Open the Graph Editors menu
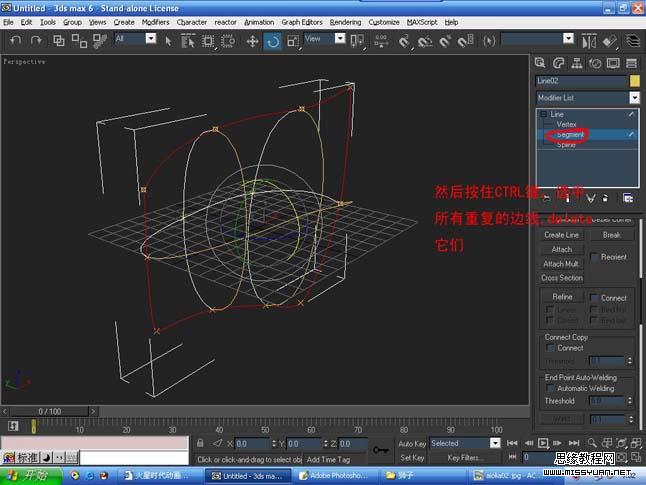This screenshot has width=646, height=485. [302, 22]
